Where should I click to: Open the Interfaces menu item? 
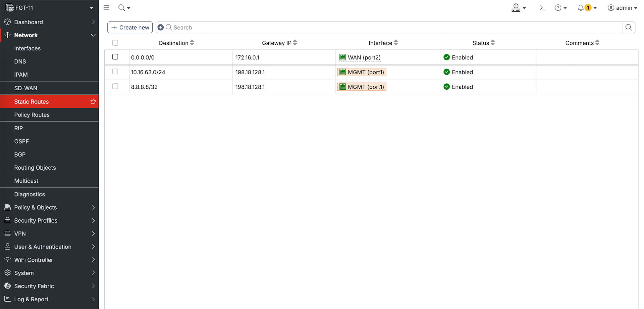click(28, 48)
